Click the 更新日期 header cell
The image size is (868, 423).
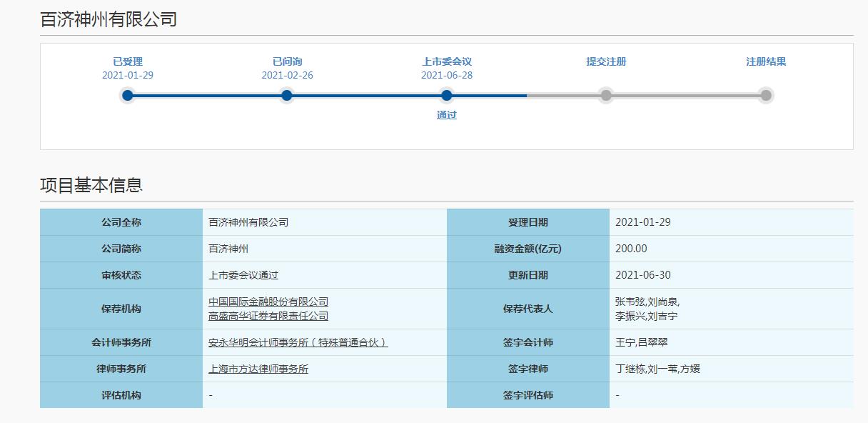[x=528, y=275]
